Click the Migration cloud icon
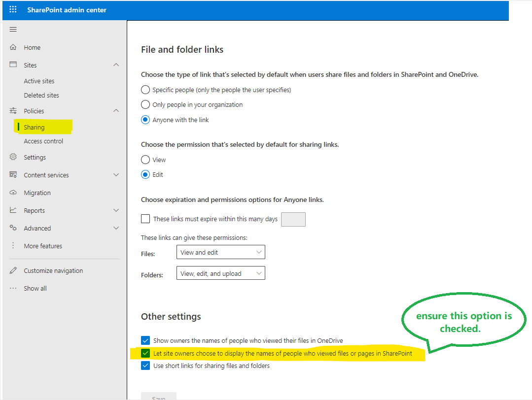532x400 pixels. [x=13, y=193]
